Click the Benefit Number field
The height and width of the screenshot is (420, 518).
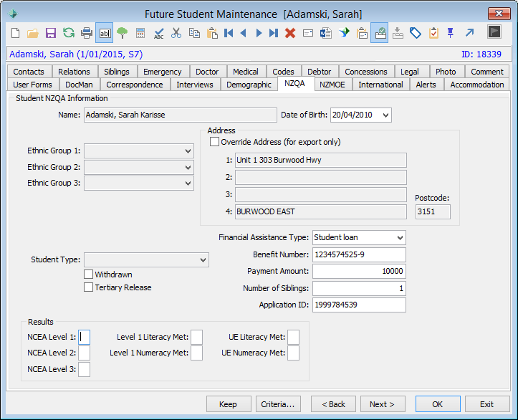coord(359,254)
